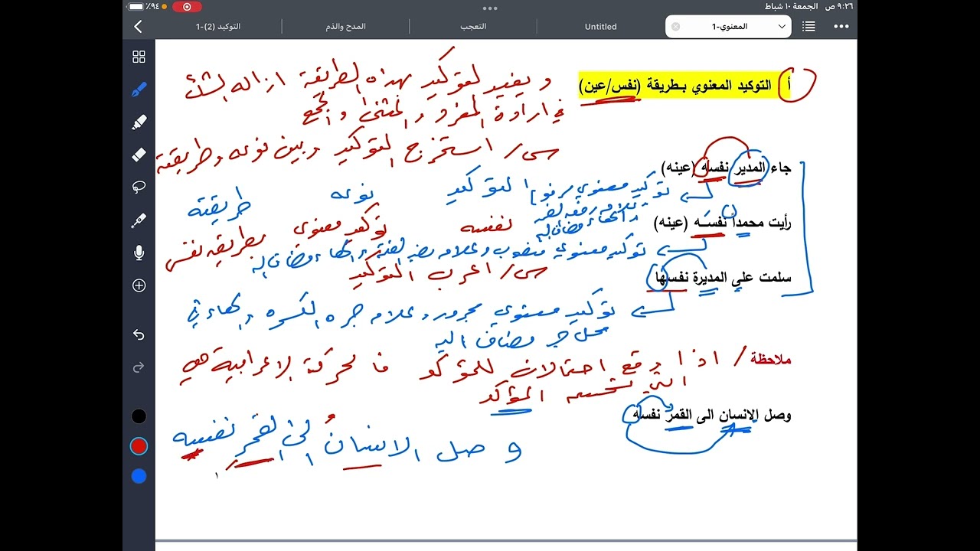Screen dimensions: 980x551
Task: Select the laser pointer tool
Action: (x=139, y=220)
